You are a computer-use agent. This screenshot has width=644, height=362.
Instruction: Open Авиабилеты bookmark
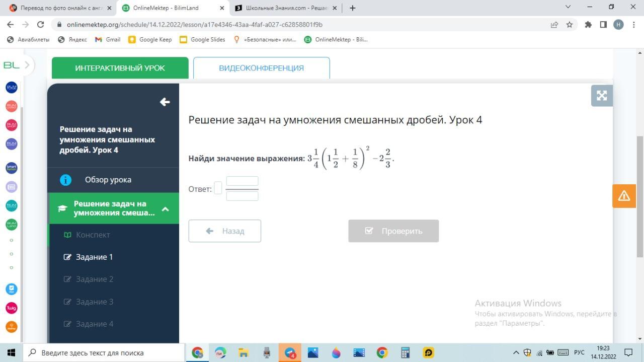[28, 39]
